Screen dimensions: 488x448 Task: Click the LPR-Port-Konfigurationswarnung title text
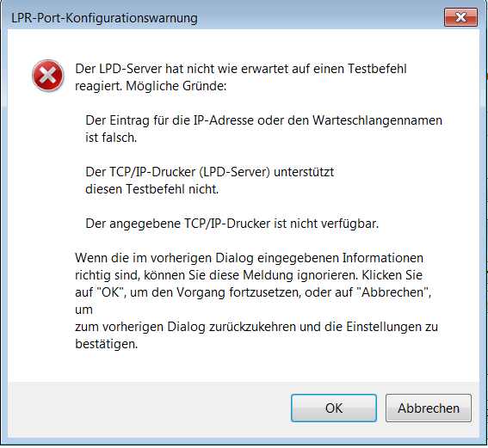(104, 18)
